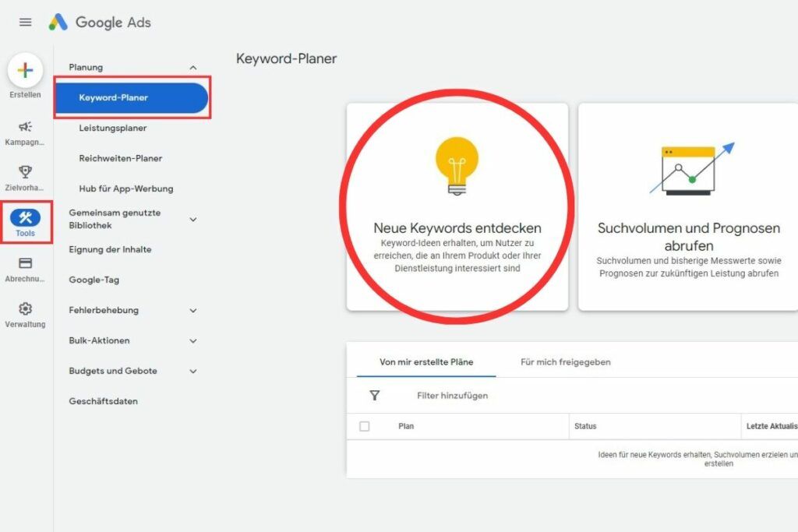Image resolution: width=798 pixels, height=532 pixels.
Task: Click Filter hinzufügen field
Action: pyautogui.click(x=453, y=396)
